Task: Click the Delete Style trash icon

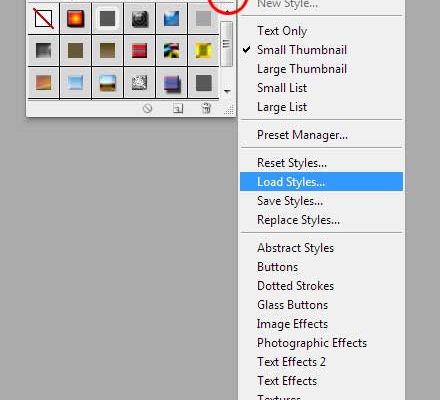Action: pos(206,108)
